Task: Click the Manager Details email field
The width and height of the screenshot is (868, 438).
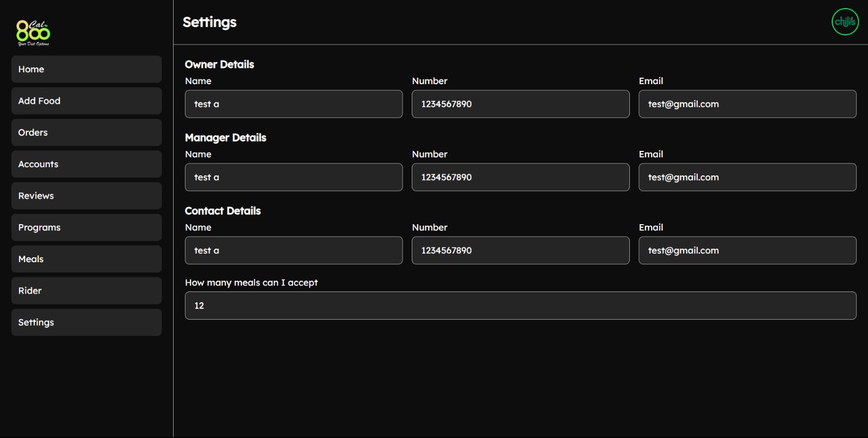Action: click(x=748, y=177)
